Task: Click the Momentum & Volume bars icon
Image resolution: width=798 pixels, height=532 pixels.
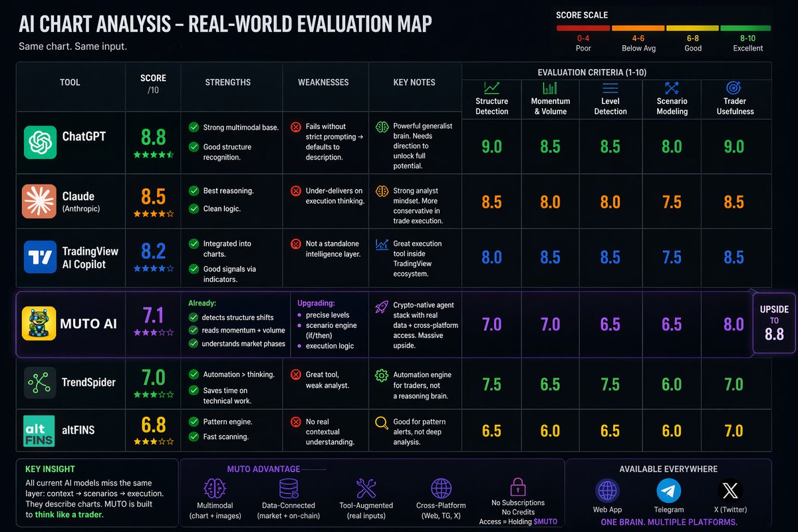Action: pos(550,88)
